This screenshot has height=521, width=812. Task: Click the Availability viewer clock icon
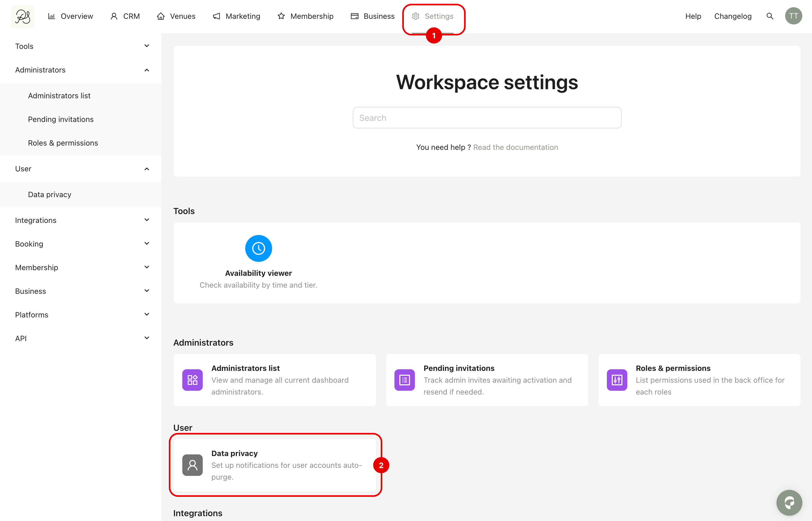pos(258,248)
